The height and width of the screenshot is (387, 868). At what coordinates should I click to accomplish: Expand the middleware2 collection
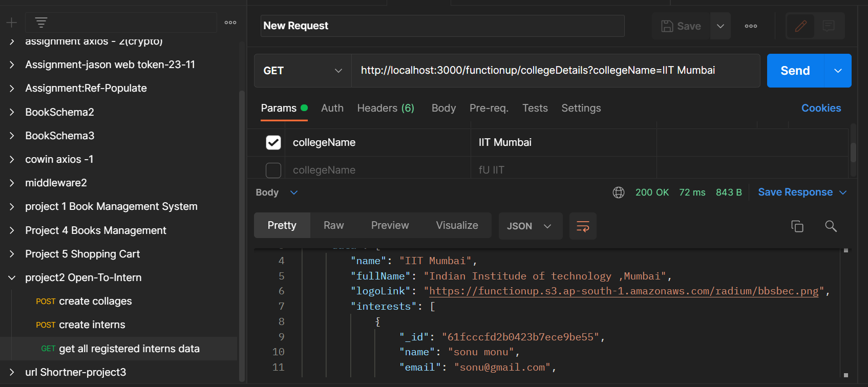[x=12, y=183]
